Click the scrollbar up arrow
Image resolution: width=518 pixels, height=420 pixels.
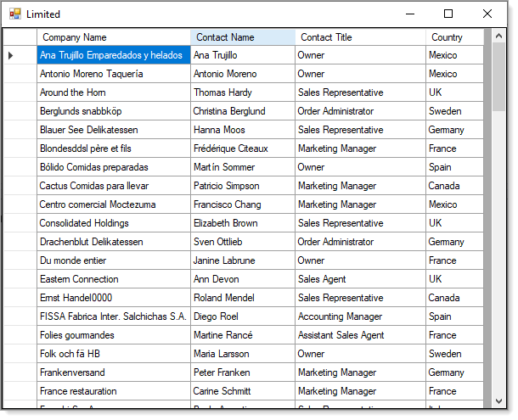[x=498, y=36]
